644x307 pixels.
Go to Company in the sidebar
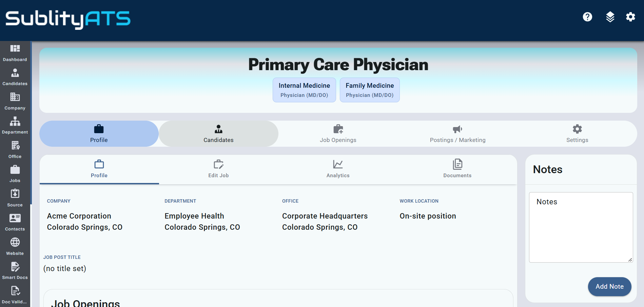15,101
